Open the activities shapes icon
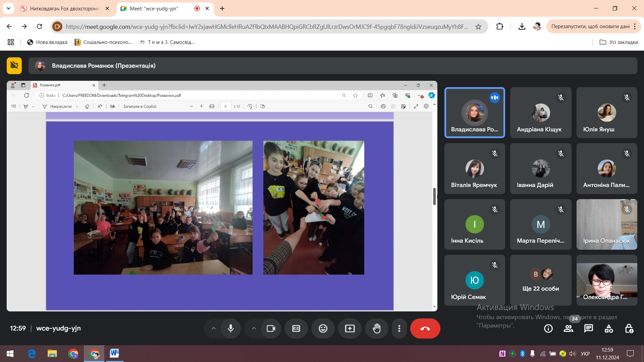 (609, 328)
